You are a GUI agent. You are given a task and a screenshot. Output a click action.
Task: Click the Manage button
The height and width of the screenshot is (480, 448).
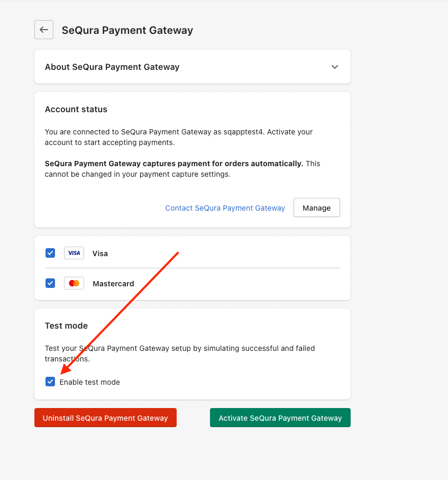point(316,207)
